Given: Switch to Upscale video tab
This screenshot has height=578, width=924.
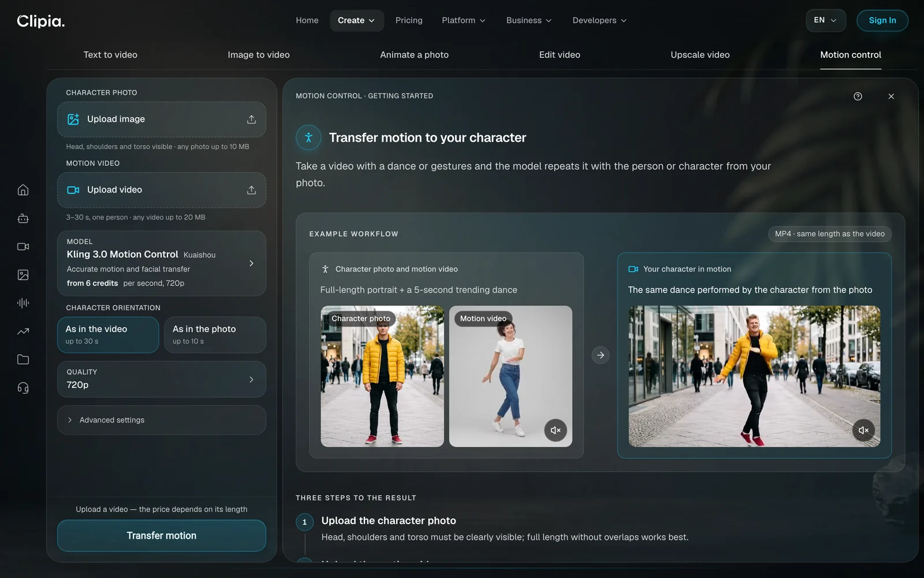Looking at the screenshot, I should 700,55.
